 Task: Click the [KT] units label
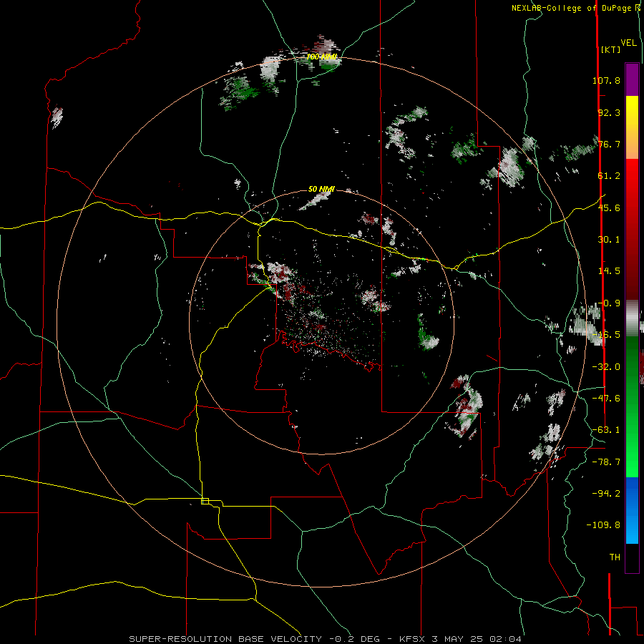point(611,49)
